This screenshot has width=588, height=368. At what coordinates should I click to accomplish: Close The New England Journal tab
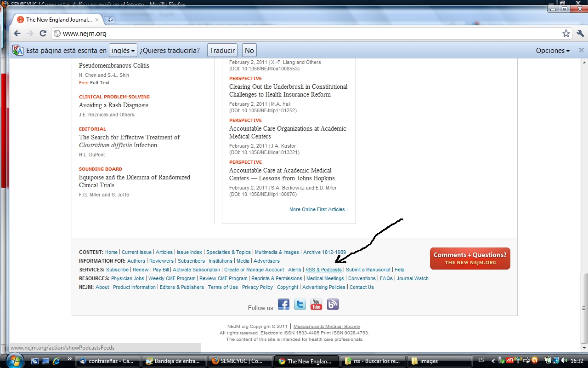pos(97,20)
